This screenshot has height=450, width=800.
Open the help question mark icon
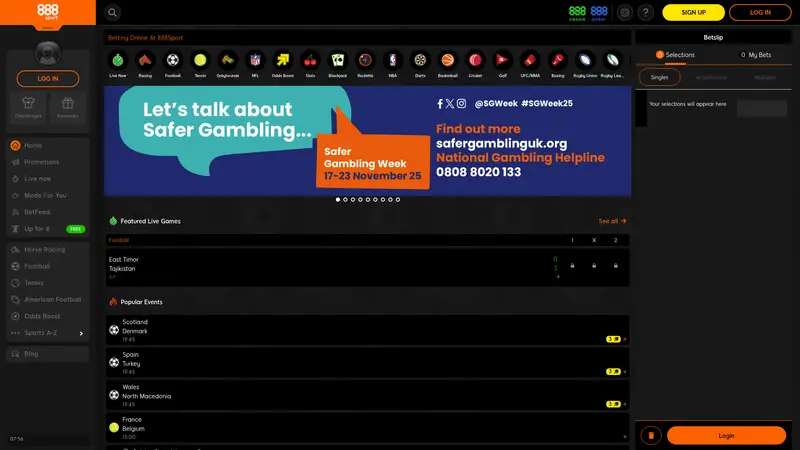[645, 12]
